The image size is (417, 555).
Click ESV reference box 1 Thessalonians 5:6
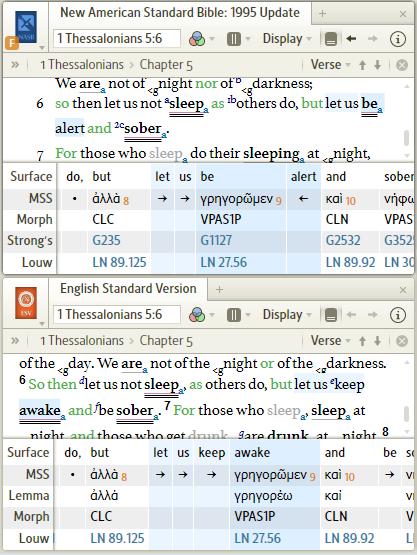[x=117, y=314]
